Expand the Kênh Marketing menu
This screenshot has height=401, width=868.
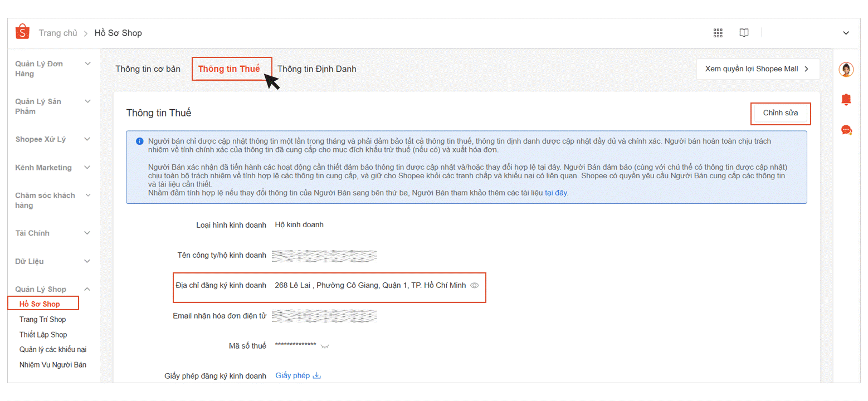pos(87,168)
